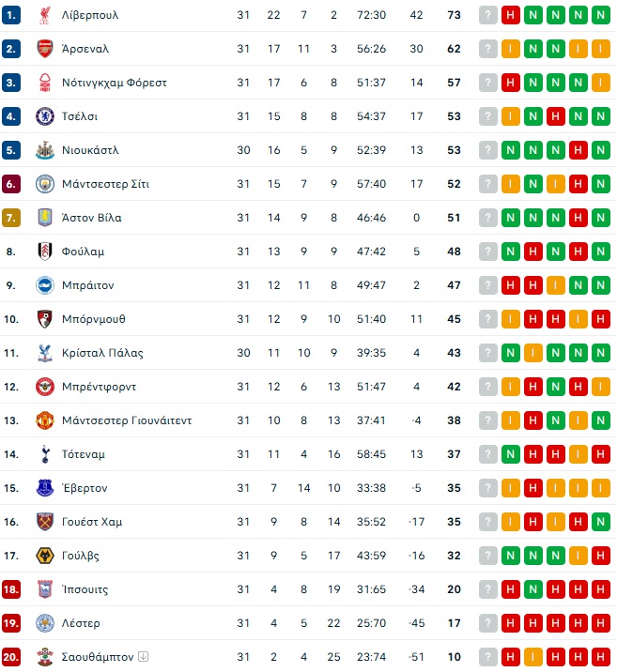This screenshot has width=617, height=672.
Task: Select the Newcastle club crest icon
Action: pos(44,150)
